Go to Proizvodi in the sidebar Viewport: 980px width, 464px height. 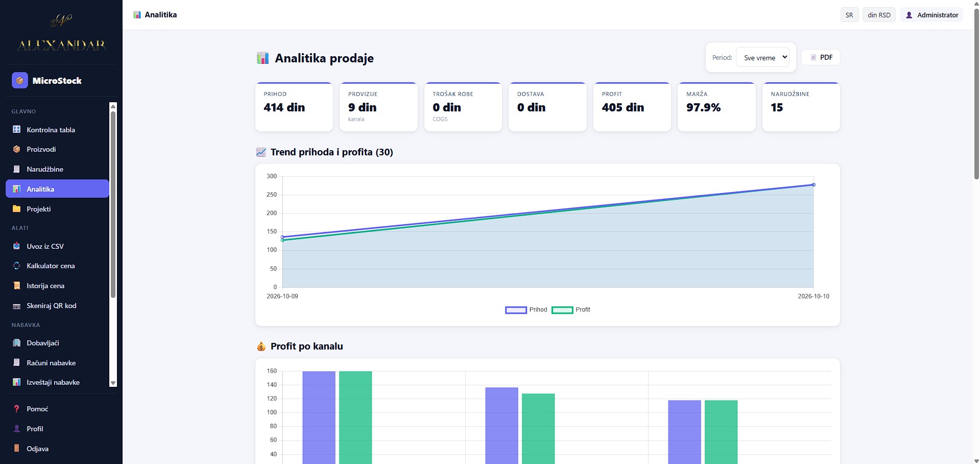(57, 149)
